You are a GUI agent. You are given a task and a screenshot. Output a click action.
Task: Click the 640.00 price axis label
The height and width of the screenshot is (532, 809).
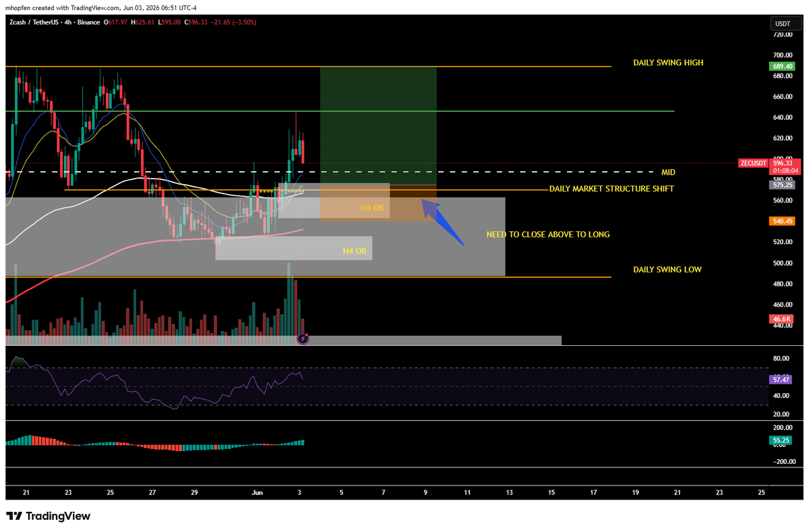coord(783,118)
